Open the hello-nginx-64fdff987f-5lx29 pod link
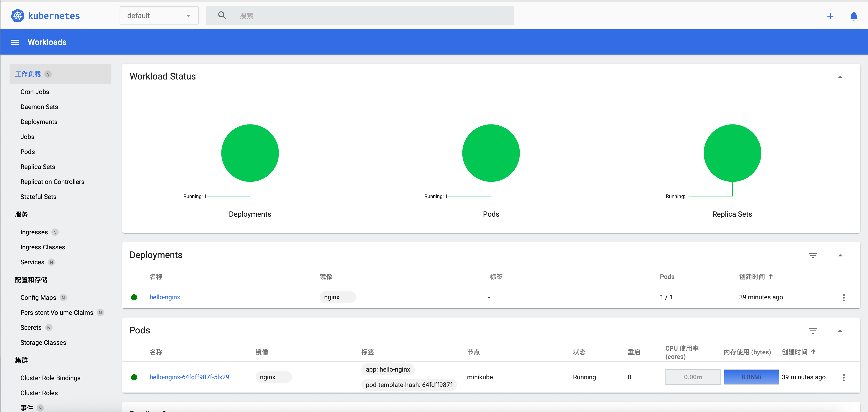Viewport: 868px width, 412px height. (189, 377)
